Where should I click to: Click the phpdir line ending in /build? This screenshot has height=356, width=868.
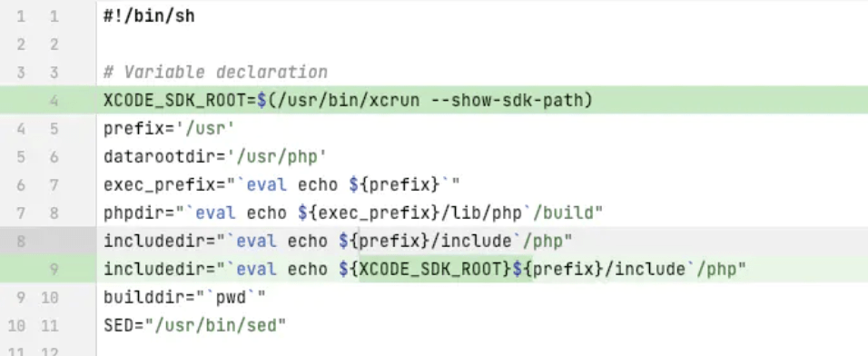353,213
